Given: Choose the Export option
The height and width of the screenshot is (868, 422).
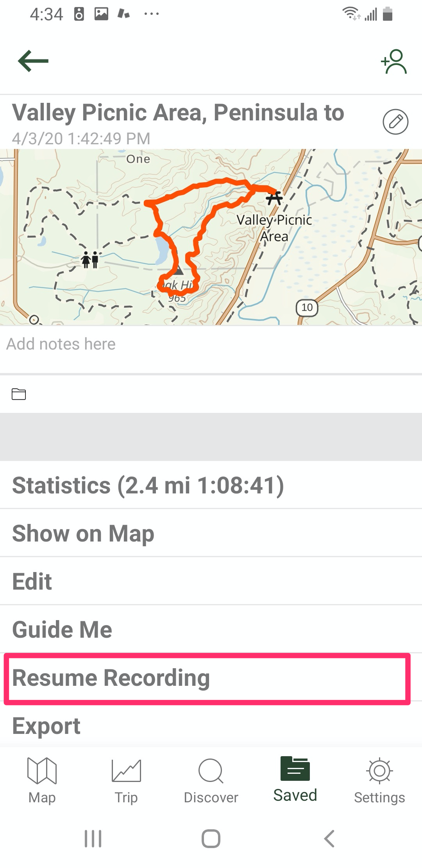Looking at the screenshot, I should tap(211, 726).
